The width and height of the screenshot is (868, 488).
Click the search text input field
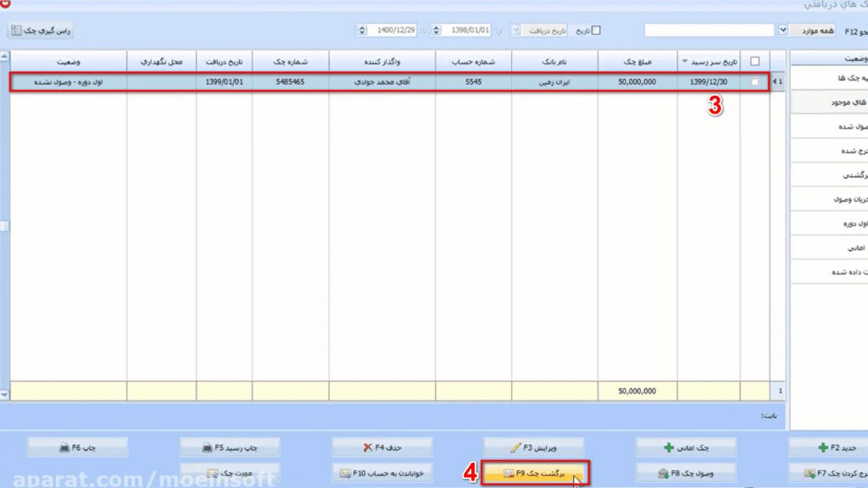click(709, 30)
